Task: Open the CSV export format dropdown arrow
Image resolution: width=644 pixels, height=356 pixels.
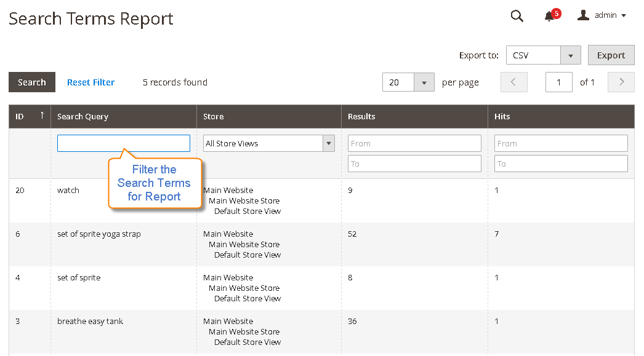Action: 571,55
